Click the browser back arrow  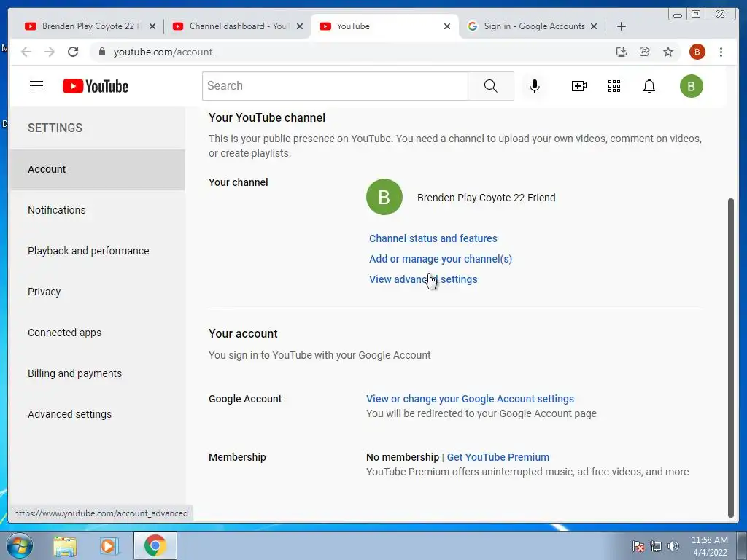point(26,52)
